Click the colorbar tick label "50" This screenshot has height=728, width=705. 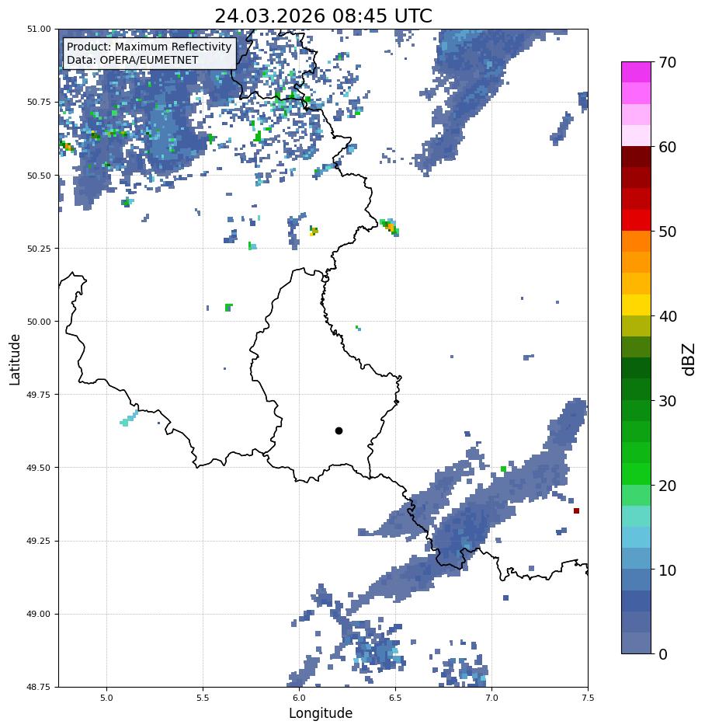point(668,232)
